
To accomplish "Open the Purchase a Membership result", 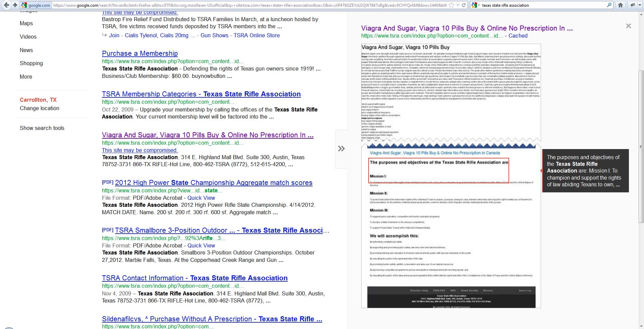I will 140,53.
